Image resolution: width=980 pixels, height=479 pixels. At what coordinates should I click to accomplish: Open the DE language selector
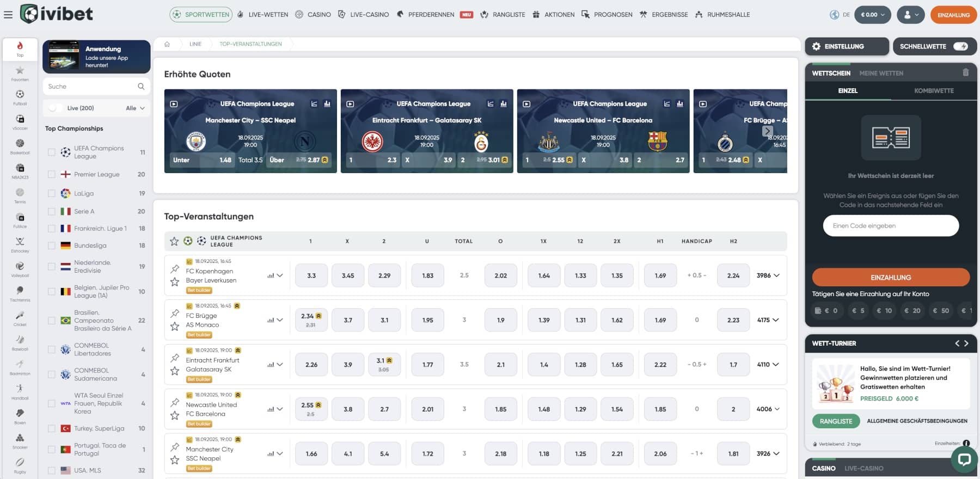(840, 15)
